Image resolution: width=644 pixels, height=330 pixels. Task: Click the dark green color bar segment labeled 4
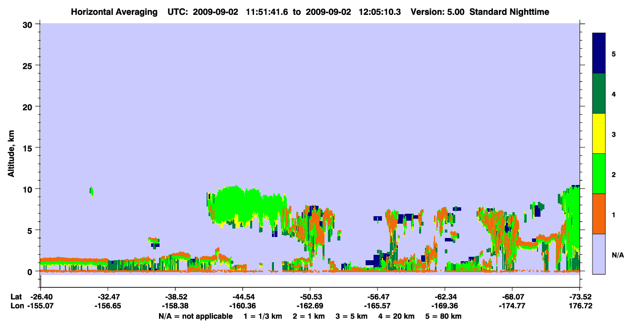point(599,94)
